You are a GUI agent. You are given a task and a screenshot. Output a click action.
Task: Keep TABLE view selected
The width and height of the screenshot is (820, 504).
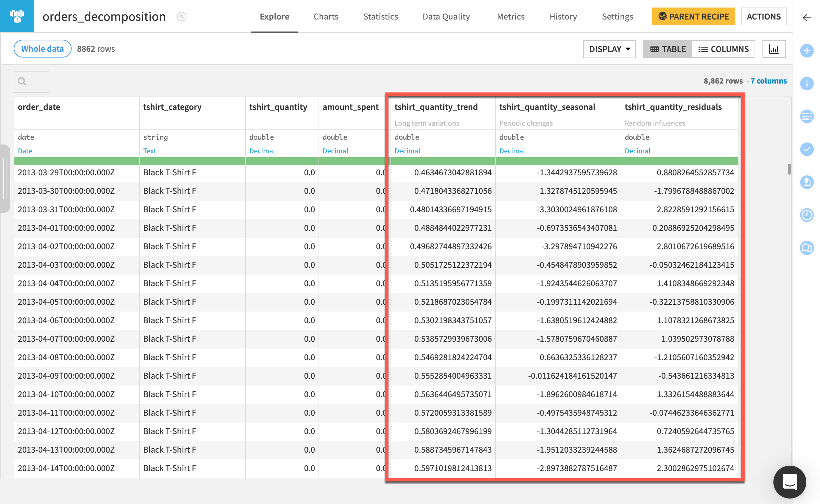coord(667,49)
